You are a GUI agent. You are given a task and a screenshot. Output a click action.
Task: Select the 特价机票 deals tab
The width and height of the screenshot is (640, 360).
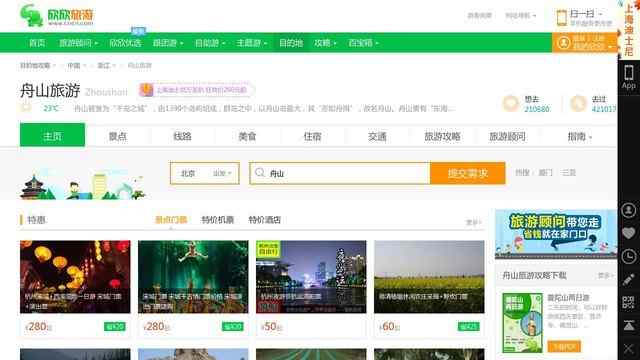[x=218, y=220]
